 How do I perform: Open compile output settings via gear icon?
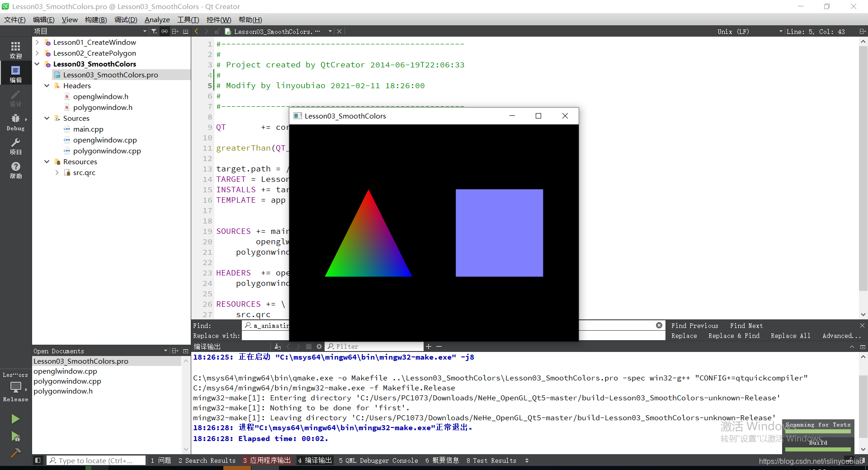click(x=320, y=347)
